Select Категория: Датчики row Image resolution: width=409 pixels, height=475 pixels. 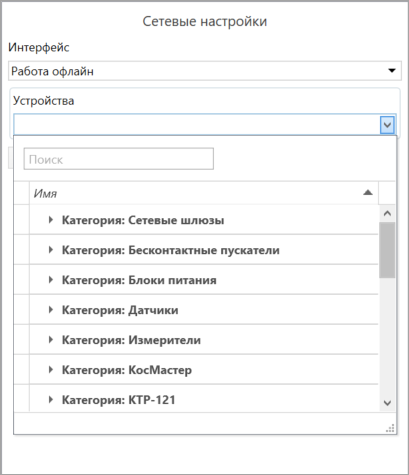coord(204,310)
